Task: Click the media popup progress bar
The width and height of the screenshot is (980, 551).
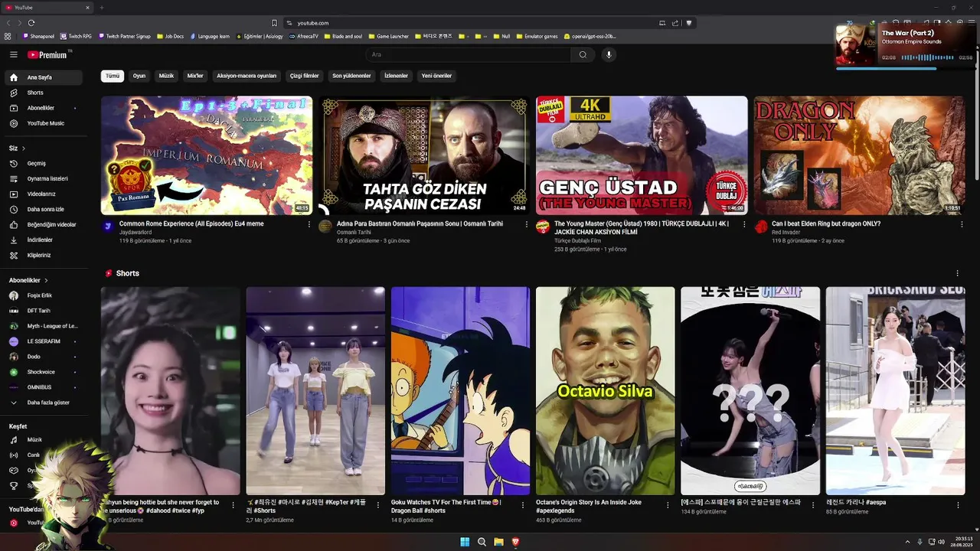Action: coord(904,68)
